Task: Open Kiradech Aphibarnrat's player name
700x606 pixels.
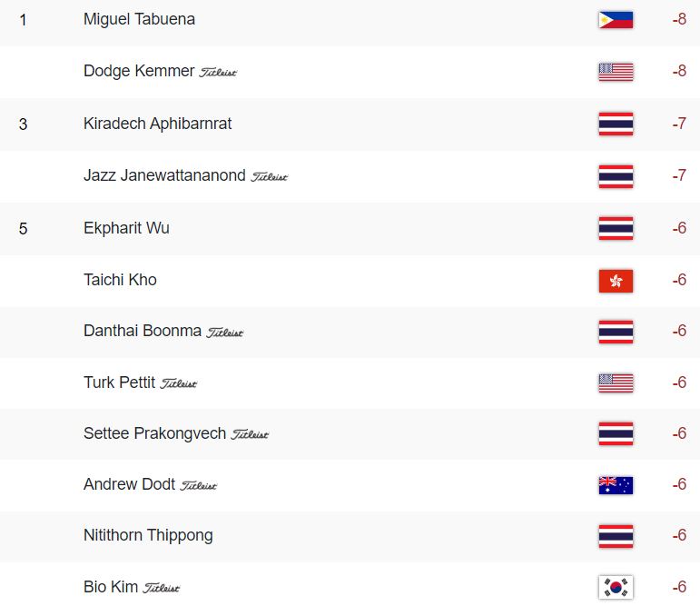Action: (x=158, y=124)
